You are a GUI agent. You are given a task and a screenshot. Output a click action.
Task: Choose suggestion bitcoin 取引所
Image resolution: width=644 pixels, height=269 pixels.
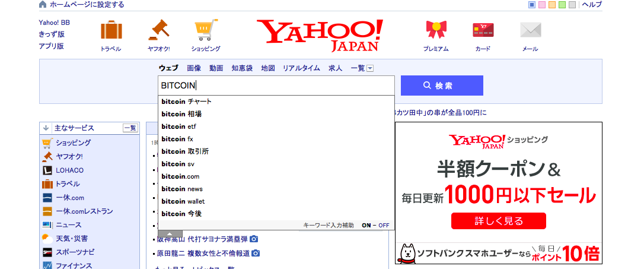[276, 151]
